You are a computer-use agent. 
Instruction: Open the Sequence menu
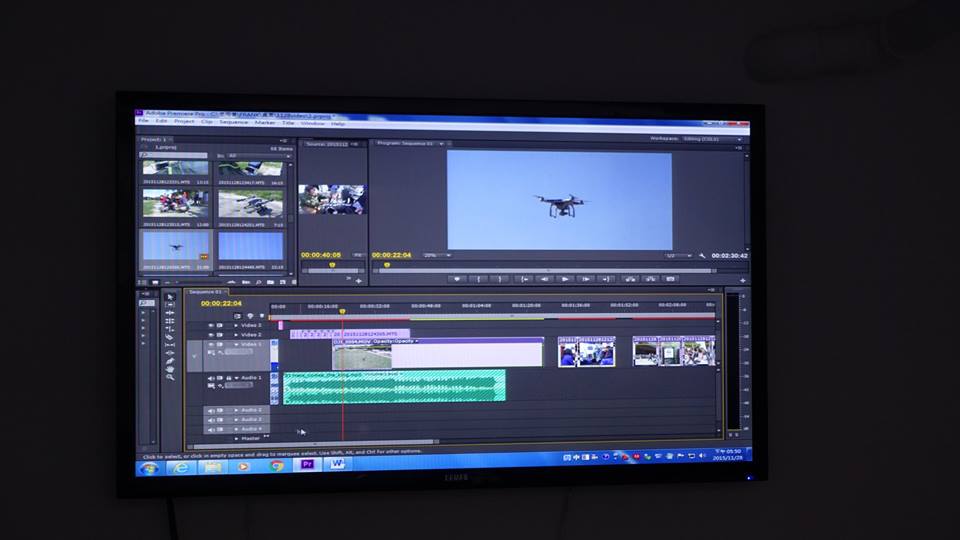[x=233, y=122]
